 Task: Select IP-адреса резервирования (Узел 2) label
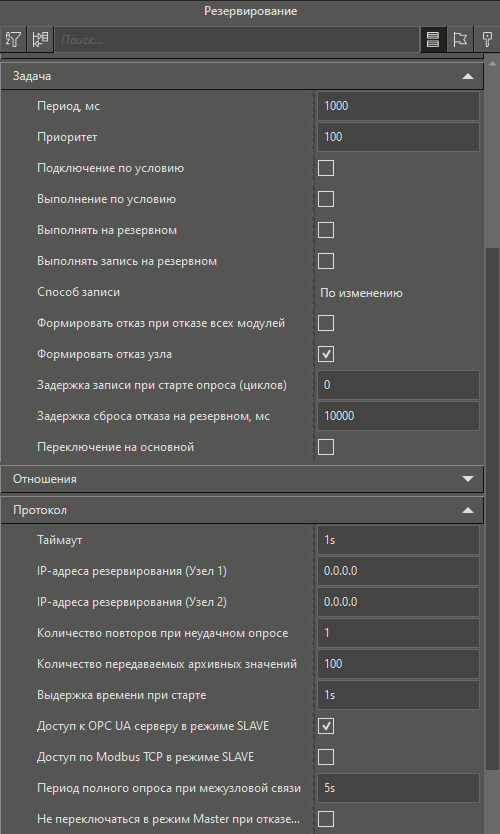132,602
